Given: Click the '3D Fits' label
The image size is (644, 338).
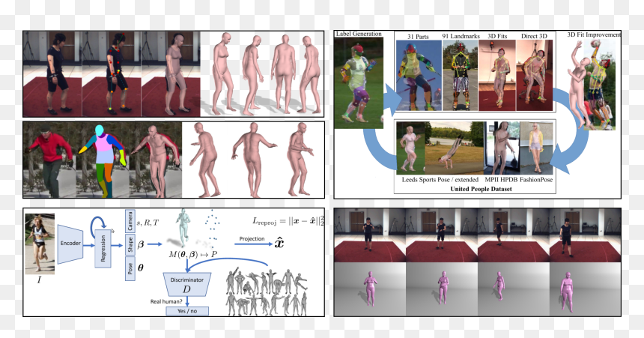Looking at the screenshot, I should (x=497, y=36).
